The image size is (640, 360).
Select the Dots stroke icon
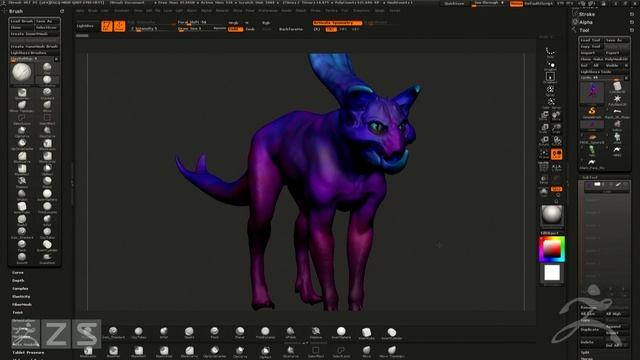[x=550, y=53]
